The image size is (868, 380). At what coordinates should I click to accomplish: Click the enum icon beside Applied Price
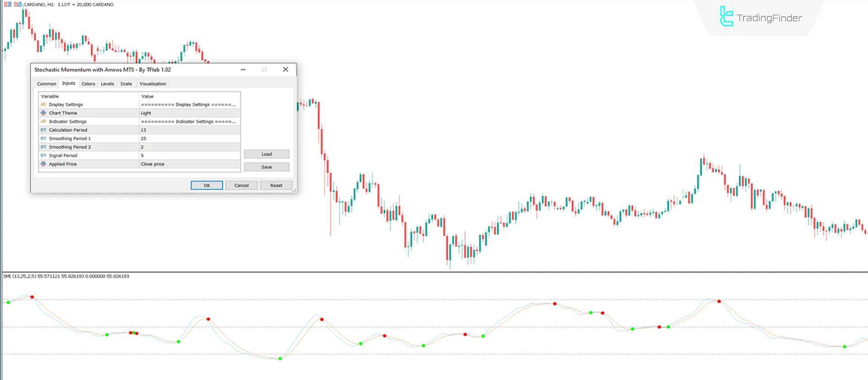pyautogui.click(x=43, y=164)
